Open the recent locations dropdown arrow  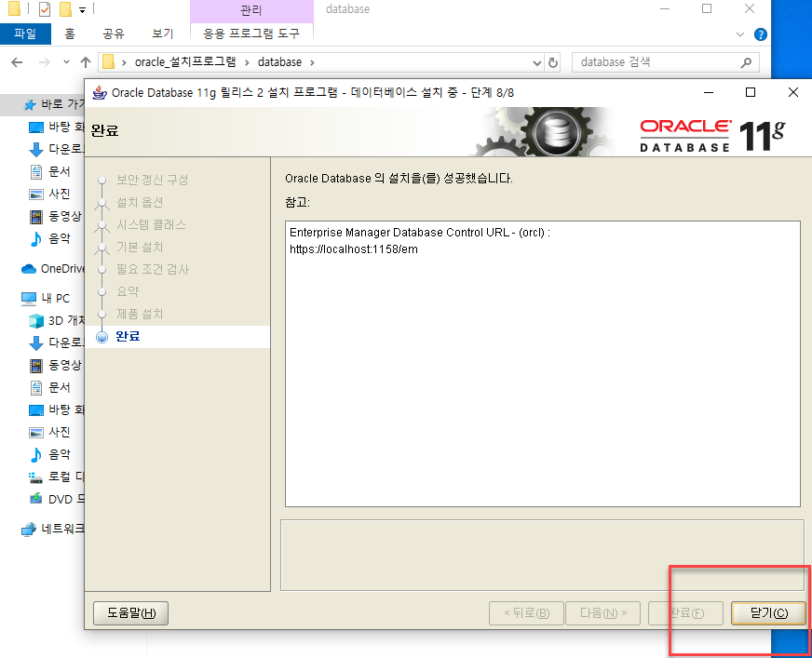click(66, 62)
